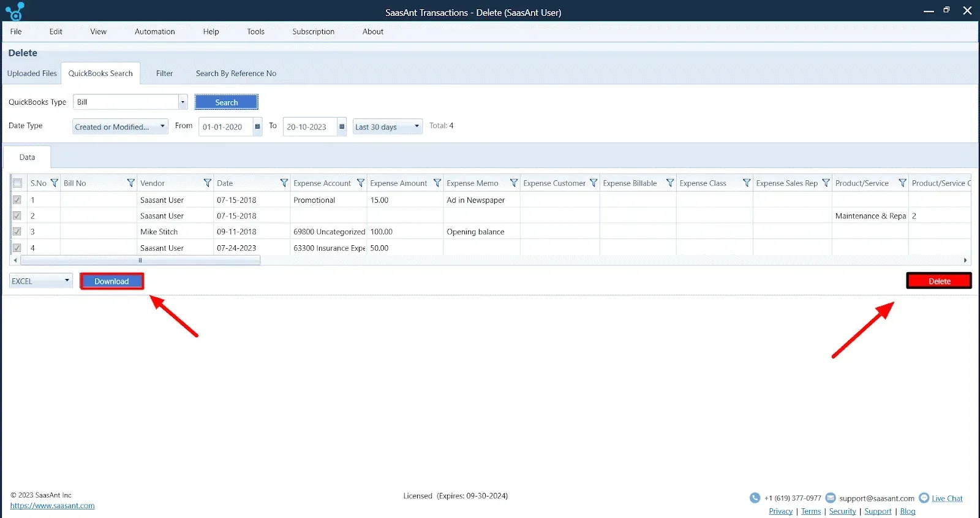Open the Tools menu
980x518 pixels.
(255, 31)
